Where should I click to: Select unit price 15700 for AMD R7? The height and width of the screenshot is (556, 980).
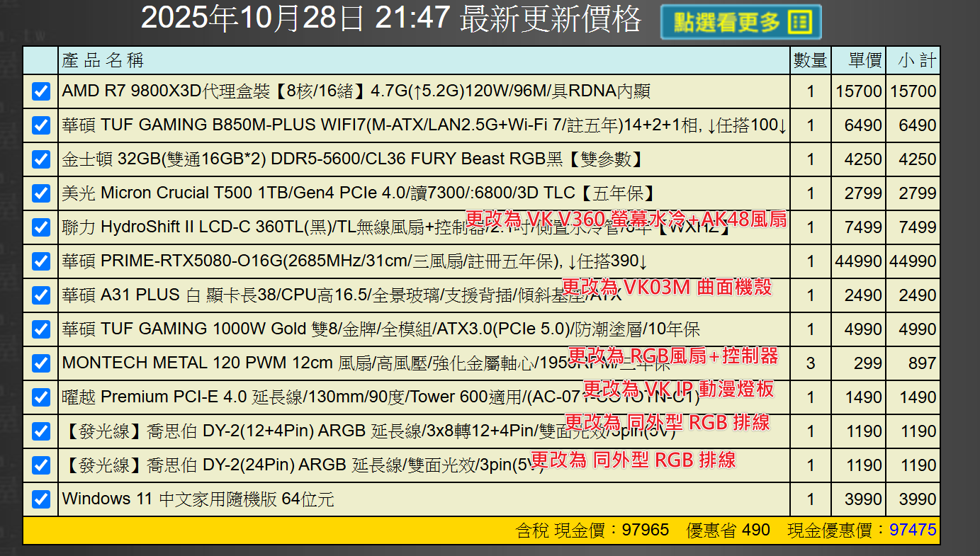[x=859, y=92]
